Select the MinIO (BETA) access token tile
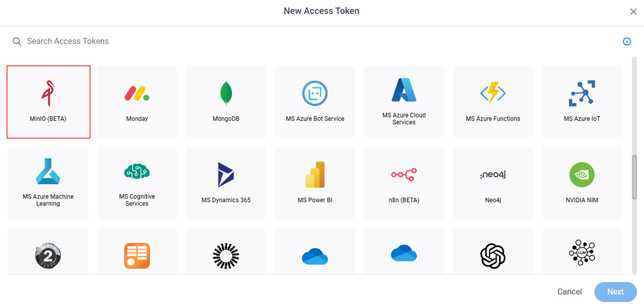This screenshot has height=305, width=644. [48, 101]
